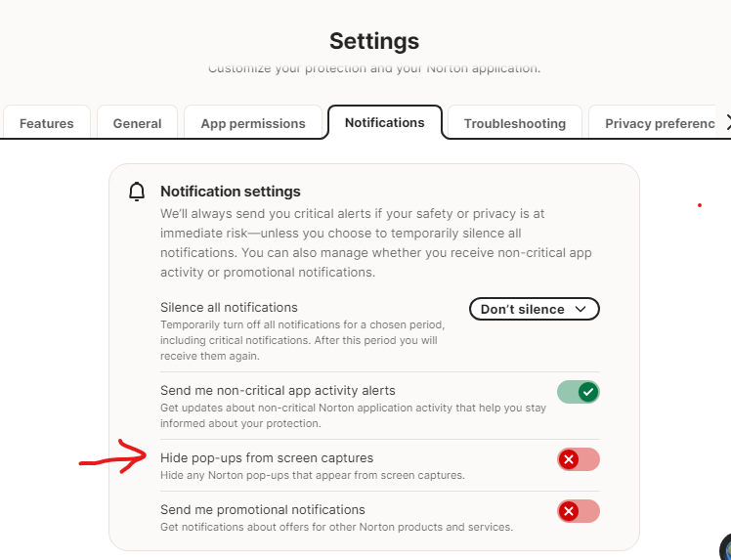731x560 pixels.
Task: Click the red X on promotional notifications
Action: coord(569,511)
